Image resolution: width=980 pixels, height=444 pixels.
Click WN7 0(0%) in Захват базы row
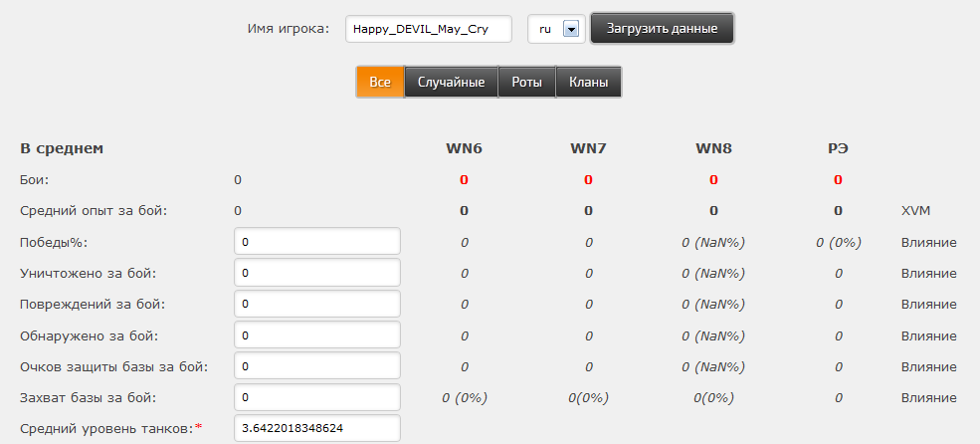(x=588, y=398)
